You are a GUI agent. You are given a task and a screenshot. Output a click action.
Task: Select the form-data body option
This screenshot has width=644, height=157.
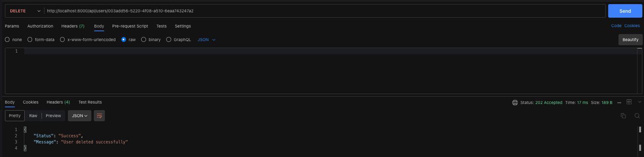[41, 40]
